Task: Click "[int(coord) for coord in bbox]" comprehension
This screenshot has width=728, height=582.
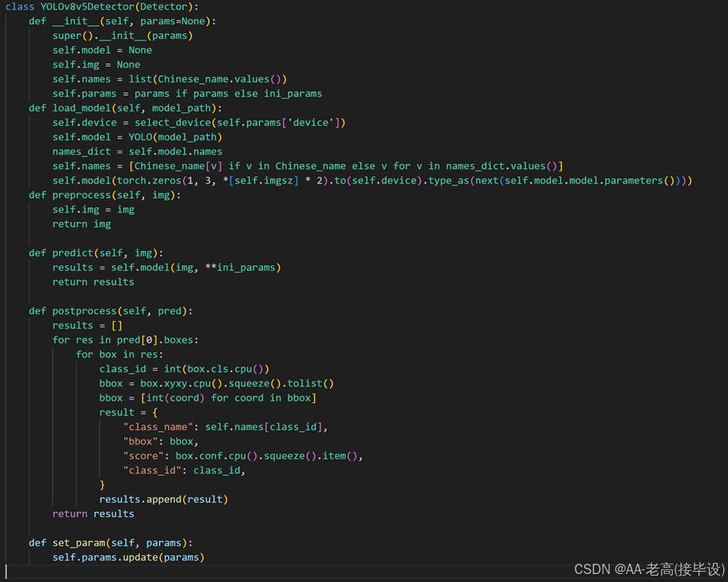Action: tap(228, 398)
